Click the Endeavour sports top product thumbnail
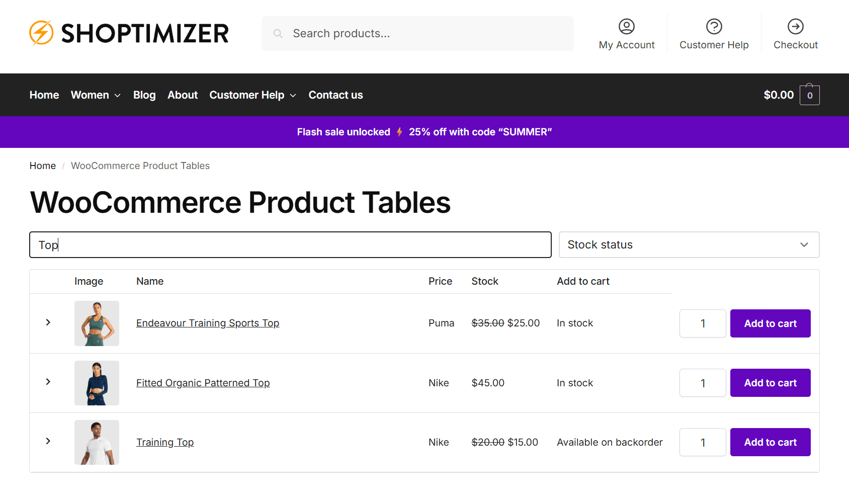Screen dimensions: 849x504 tap(97, 323)
